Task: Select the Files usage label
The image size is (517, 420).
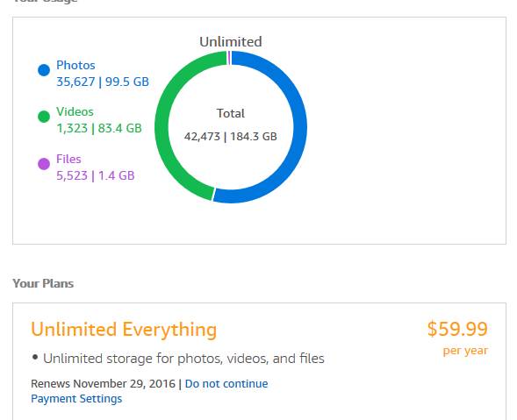Action: (68, 159)
